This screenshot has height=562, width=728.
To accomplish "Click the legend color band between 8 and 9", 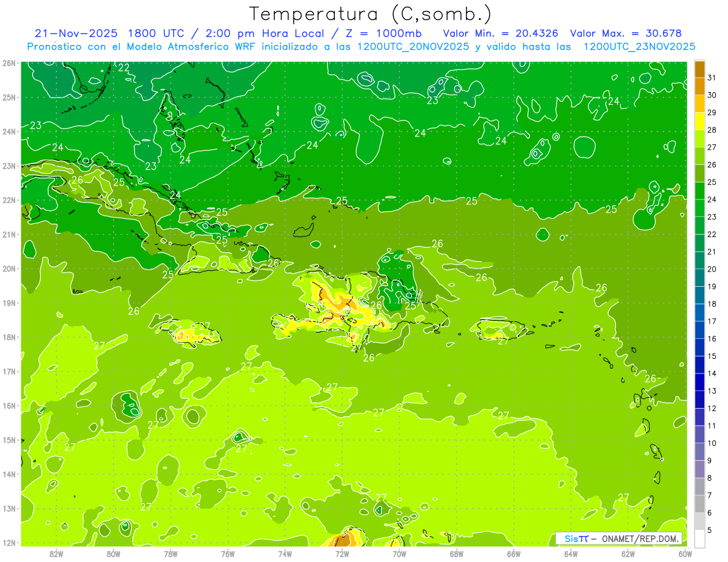I will 699,469.
